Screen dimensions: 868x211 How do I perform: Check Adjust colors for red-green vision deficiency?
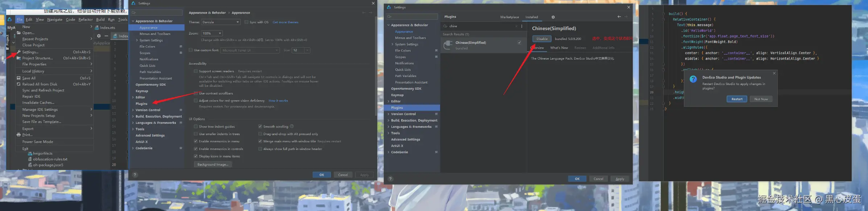196,101
